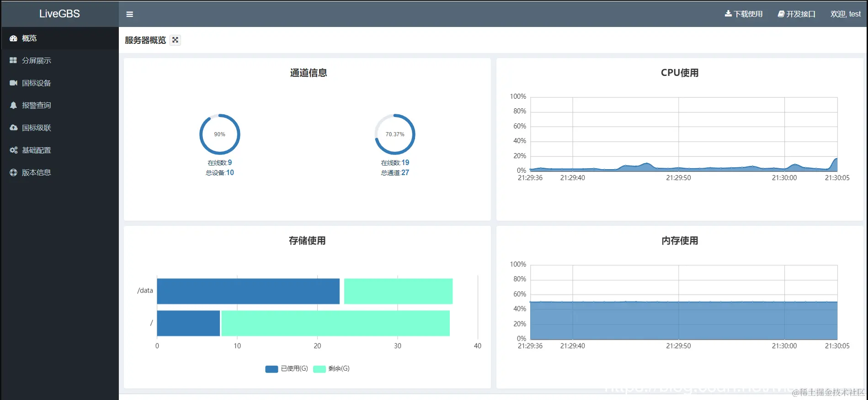Click the book icon beside 开发接口
This screenshot has width=868, height=400.
point(781,14)
